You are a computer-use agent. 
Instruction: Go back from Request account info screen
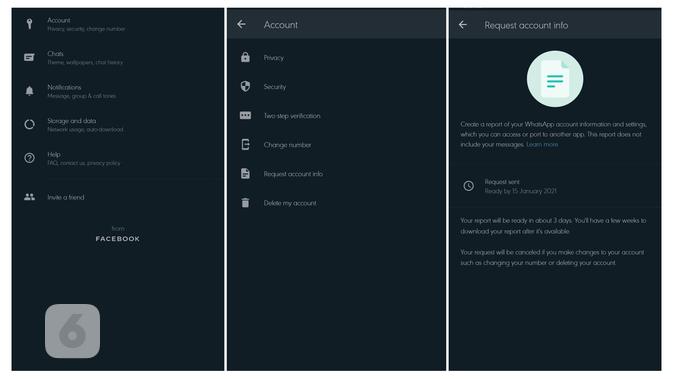(463, 25)
